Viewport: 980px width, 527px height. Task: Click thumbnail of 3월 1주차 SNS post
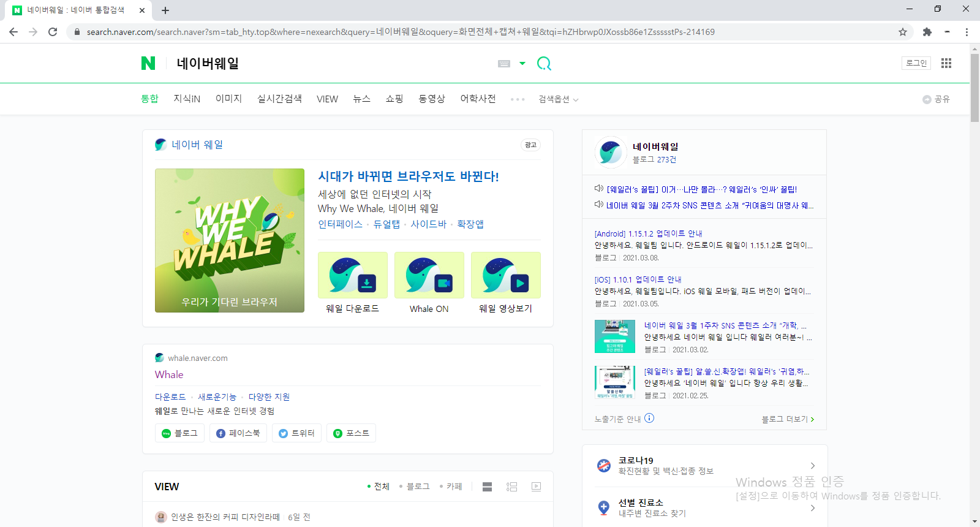tap(615, 336)
